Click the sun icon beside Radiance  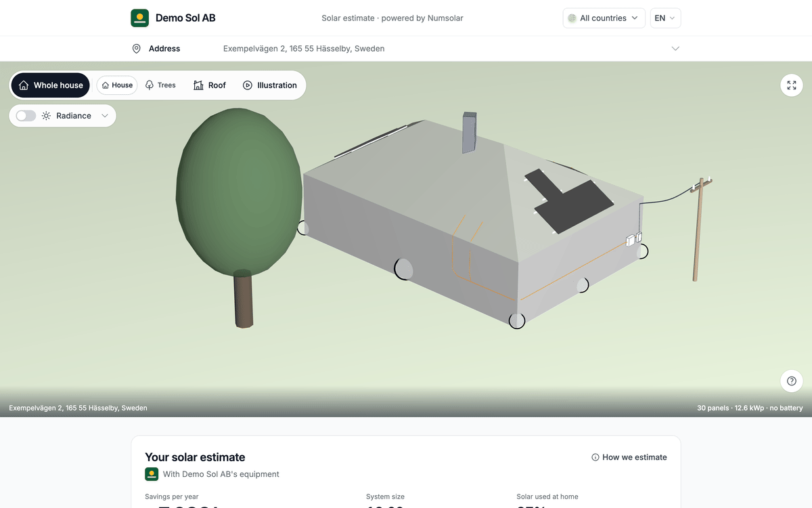[46, 116]
